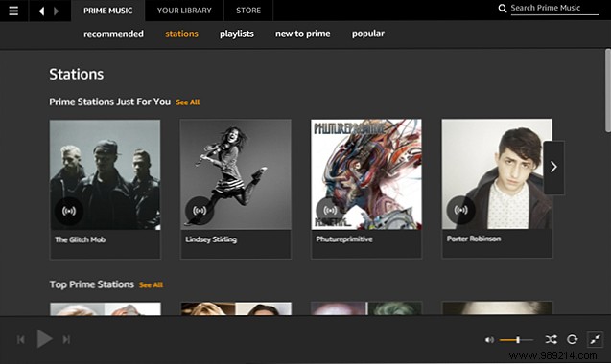Switch to Prime Music tab
Viewport: 611px width, 364px height.
click(x=108, y=11)
